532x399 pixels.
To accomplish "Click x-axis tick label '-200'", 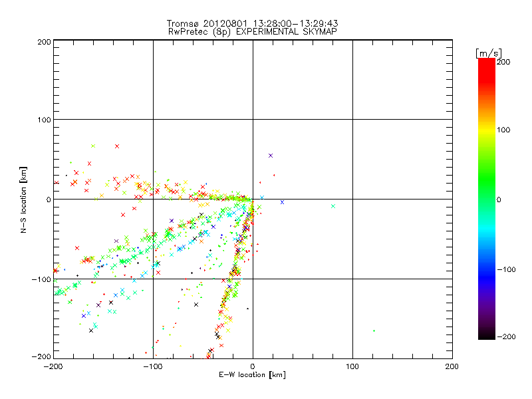I will (53, 366).
